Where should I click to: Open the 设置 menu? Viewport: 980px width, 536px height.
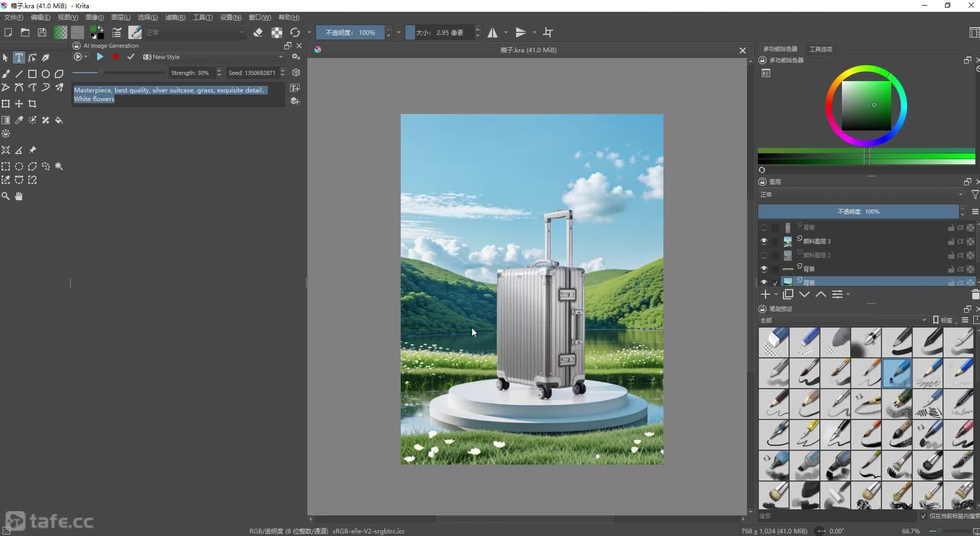[x=230, y=17]
